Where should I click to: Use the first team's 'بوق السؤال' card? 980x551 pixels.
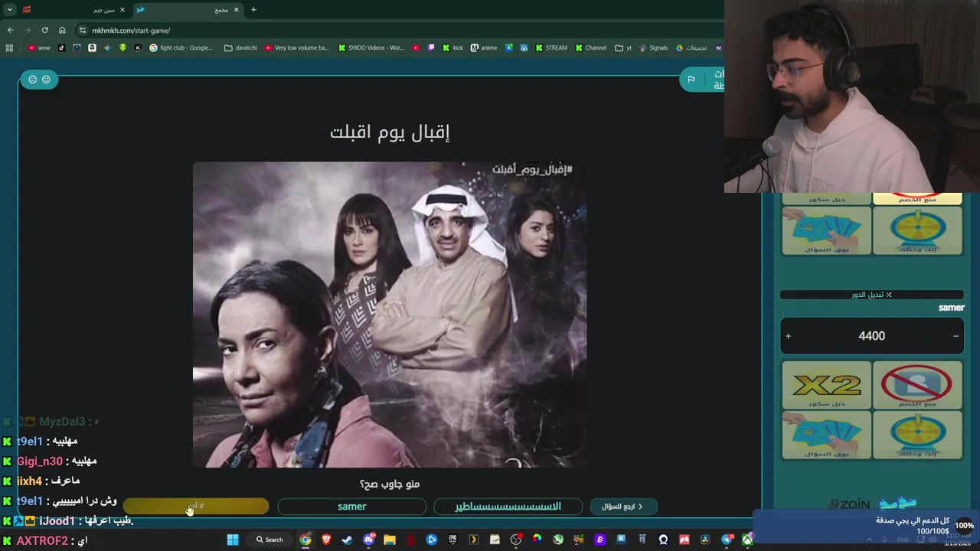click(827, 230)
